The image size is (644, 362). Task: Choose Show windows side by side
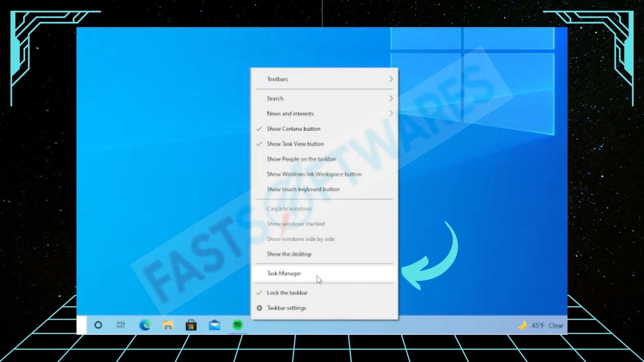[325, 239]
